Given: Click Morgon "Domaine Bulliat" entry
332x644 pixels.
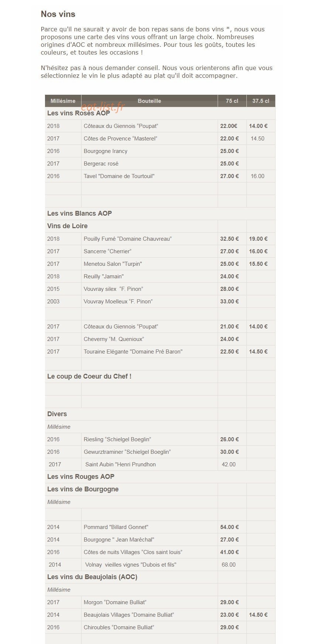Looking at the screenshot, I should click(x=115, y=602).
